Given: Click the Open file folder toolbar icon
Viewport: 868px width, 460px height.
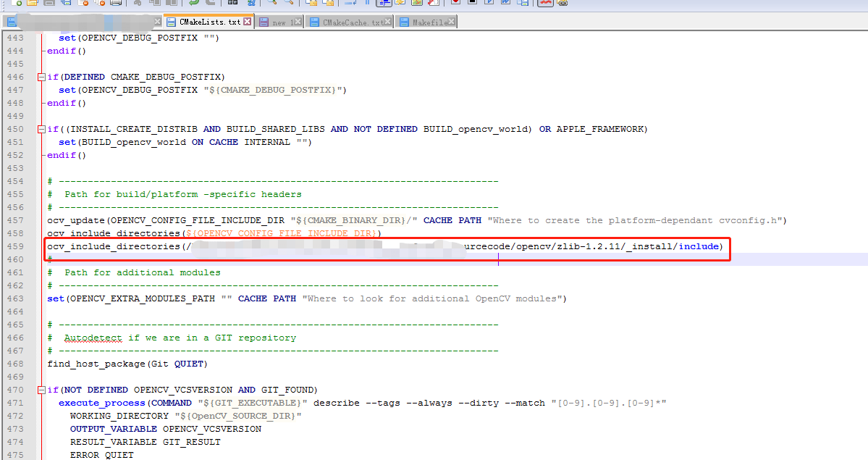Looking at the screenshot, I should pos(32,2).
